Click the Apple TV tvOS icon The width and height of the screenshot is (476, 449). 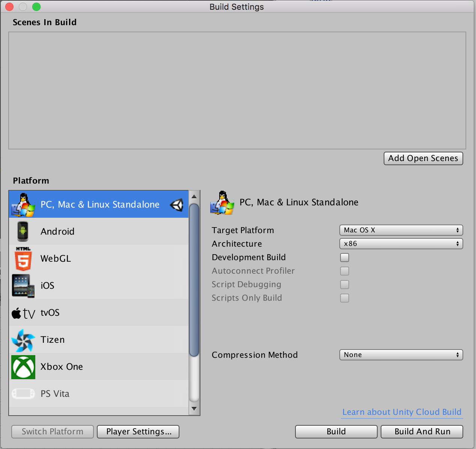coord(23,313)
